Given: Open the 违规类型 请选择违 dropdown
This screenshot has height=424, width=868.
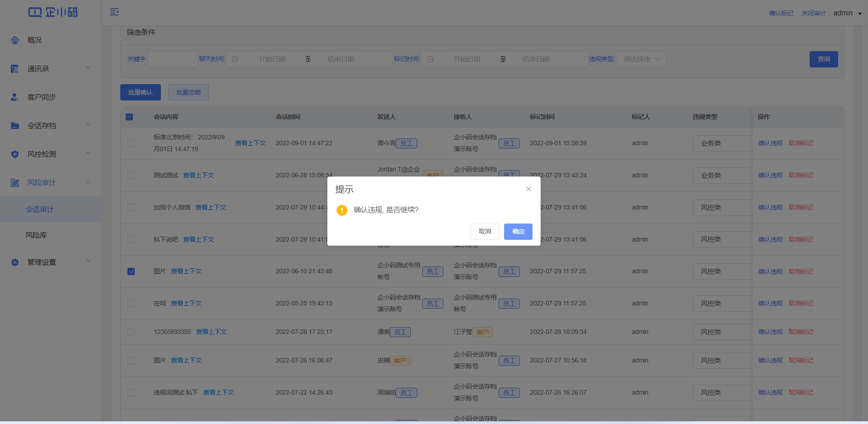Looking at the screenshot, I should (x=641, y=59).
